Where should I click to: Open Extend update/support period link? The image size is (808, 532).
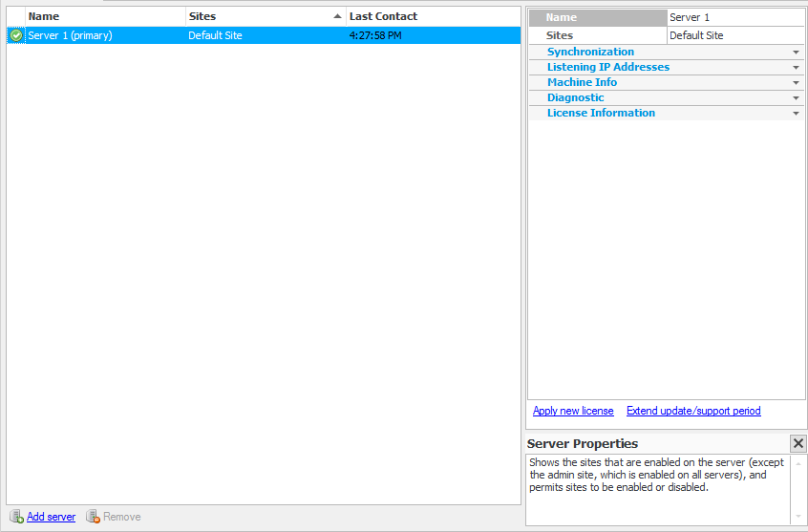click(693, 411)
